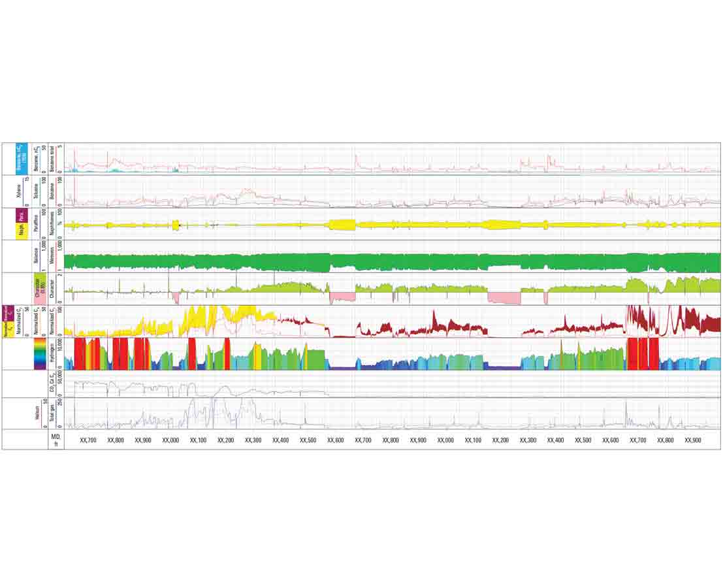The width and height of the screenshot is (725, 588).
Task: Click the MD, ft depth header cell
Action: tap(56, 440)
